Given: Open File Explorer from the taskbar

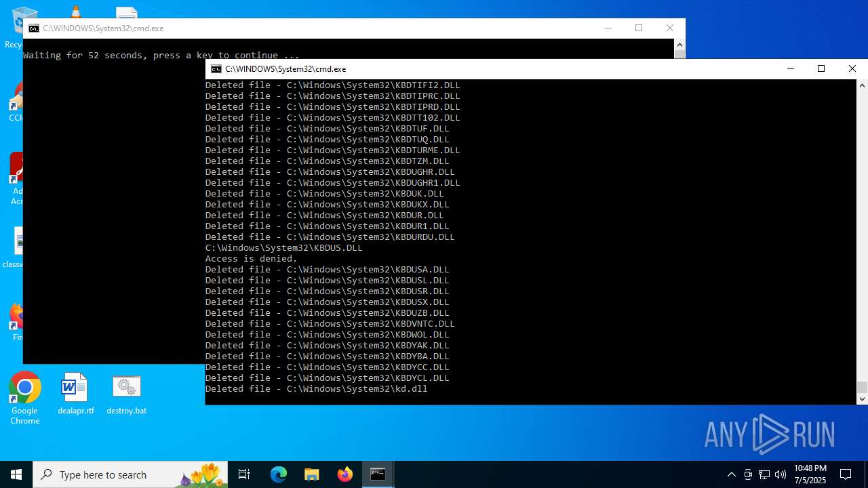Looking at the screenshot, I should click(311, 474).
